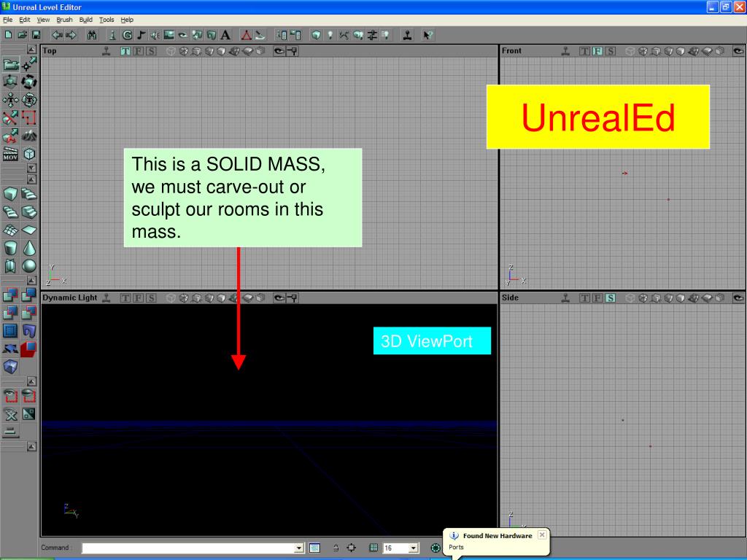The height and width of the screenshot is (560, 747).
Task: Switch Top viewport to Front with F button
Action: click(138, 51)
